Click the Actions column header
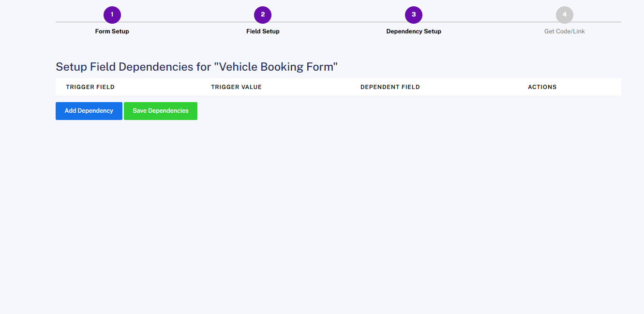The height and width of the screenshot is (314, 644). pos(542,87)
